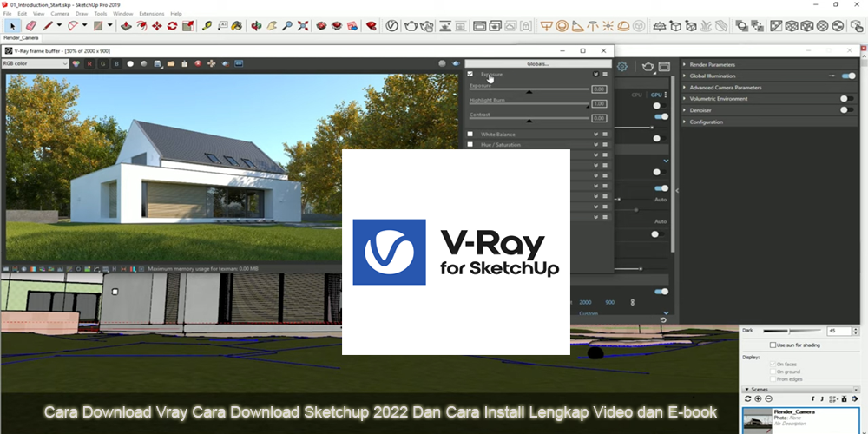868x434 pixels.
Task: Switch to Render_Camera scene tab
Action: click(21, 38)
